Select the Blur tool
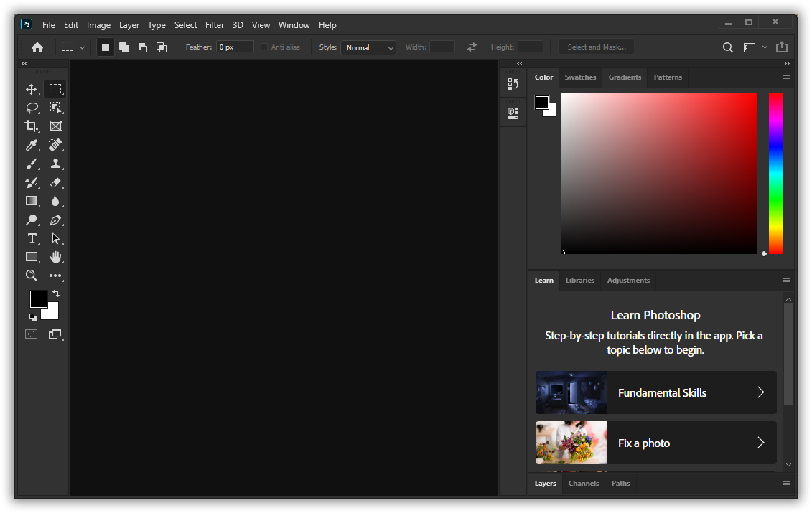 pos(55,202)
